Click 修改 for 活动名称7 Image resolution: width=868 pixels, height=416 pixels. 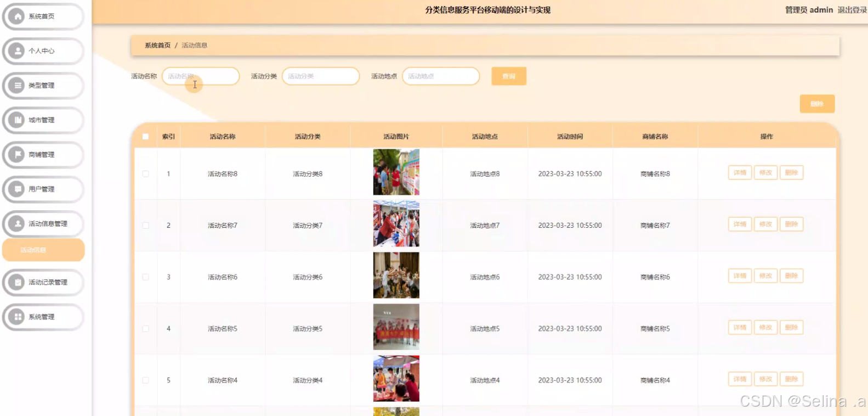tap(765, 224)
